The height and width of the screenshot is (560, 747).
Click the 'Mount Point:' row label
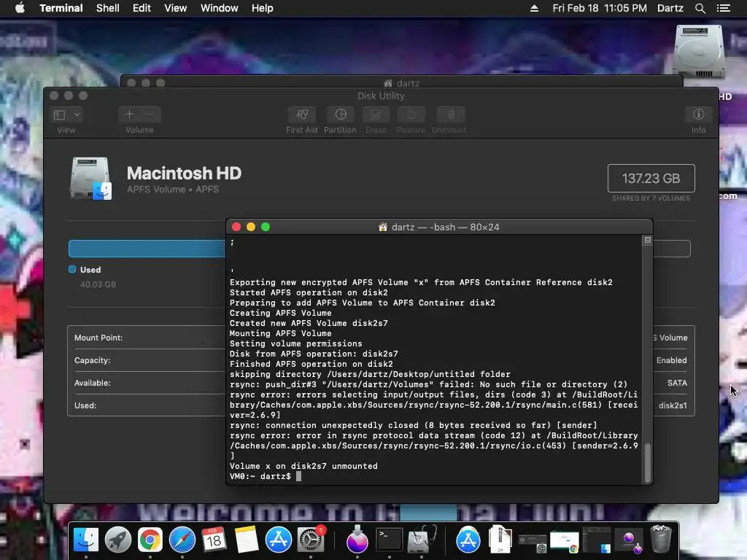[x=98, y=338]
